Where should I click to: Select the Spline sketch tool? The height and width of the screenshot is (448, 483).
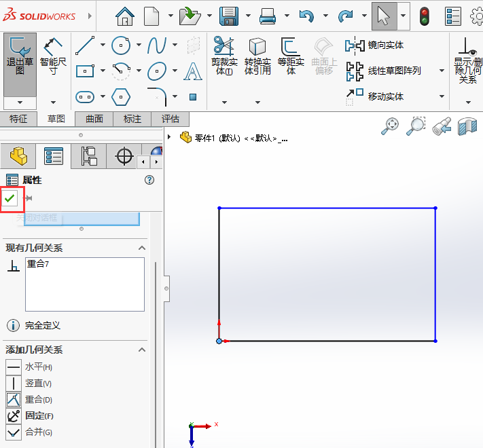(157, 45)
